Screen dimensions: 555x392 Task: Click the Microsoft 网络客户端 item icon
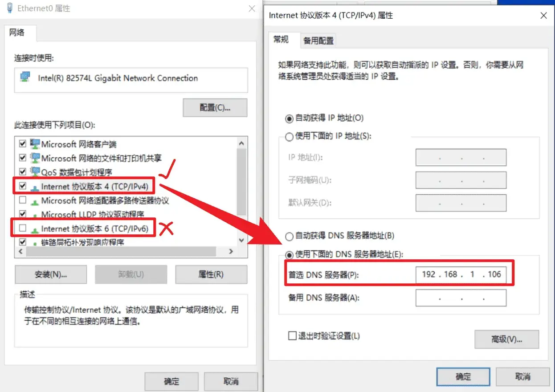tap(35, 144)
